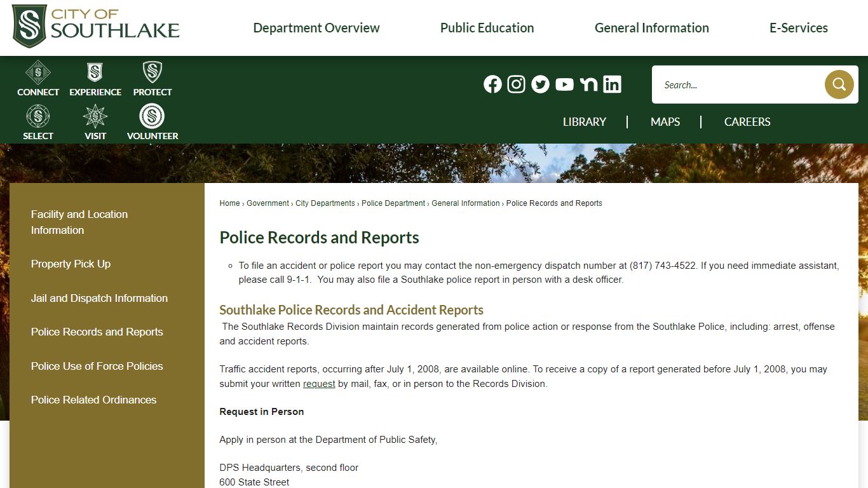Submit search with the magnifier button
The image size is (868, 488).
(839, 85)
